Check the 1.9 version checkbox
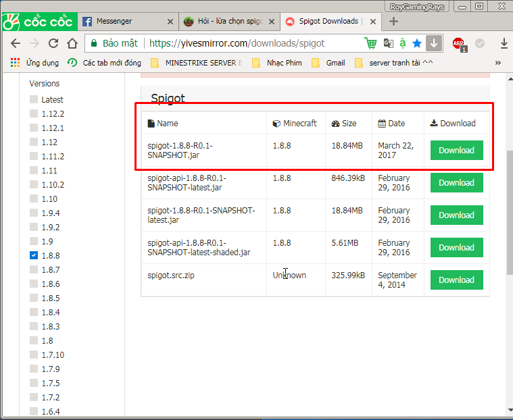This screenshot has width=513, height=420. tap(34, 241)
